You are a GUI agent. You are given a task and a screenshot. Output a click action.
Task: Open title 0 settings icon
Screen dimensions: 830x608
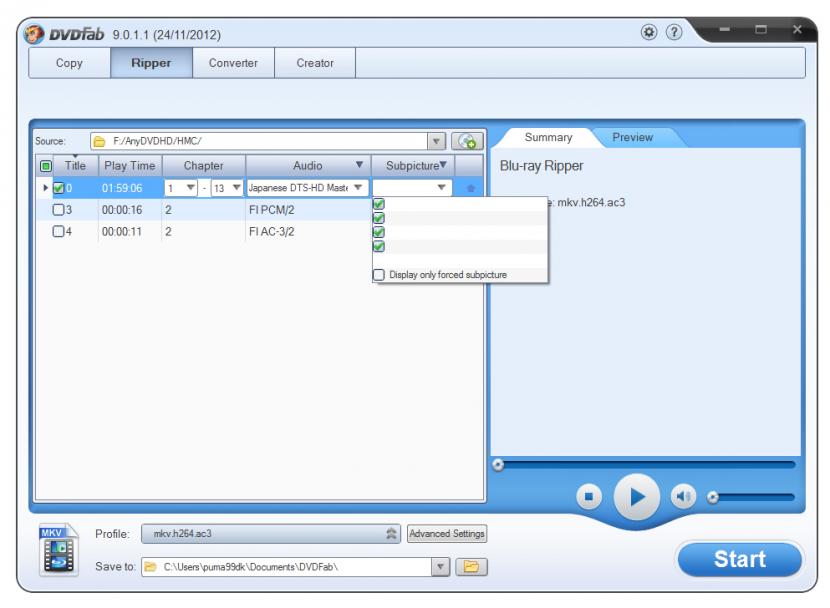tap(470, 188)
